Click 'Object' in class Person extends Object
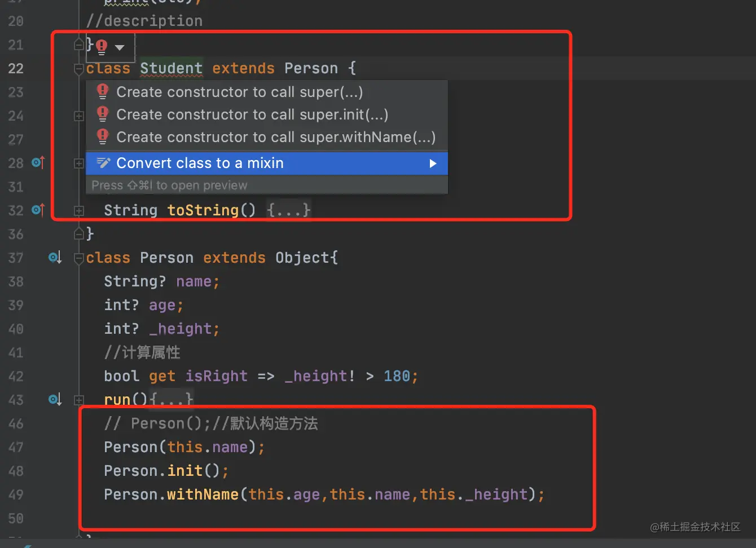This screenshot has width=756, height=548. tap(302, 258)
